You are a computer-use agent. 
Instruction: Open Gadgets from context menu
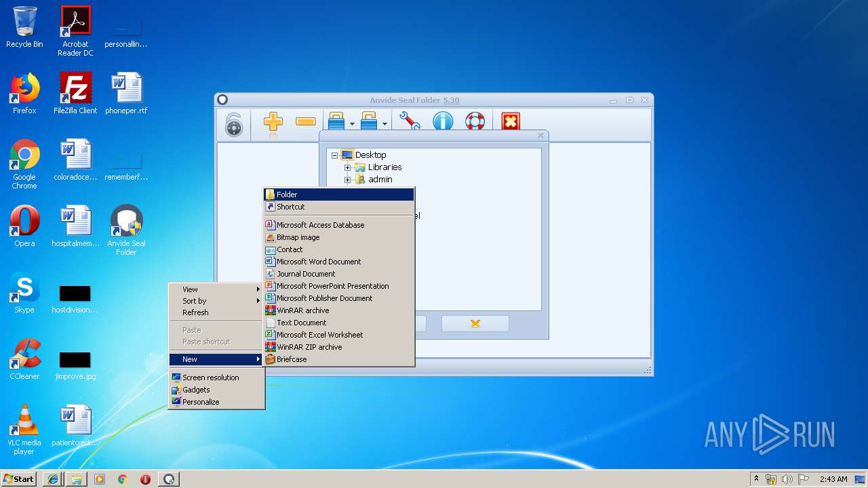216,390
